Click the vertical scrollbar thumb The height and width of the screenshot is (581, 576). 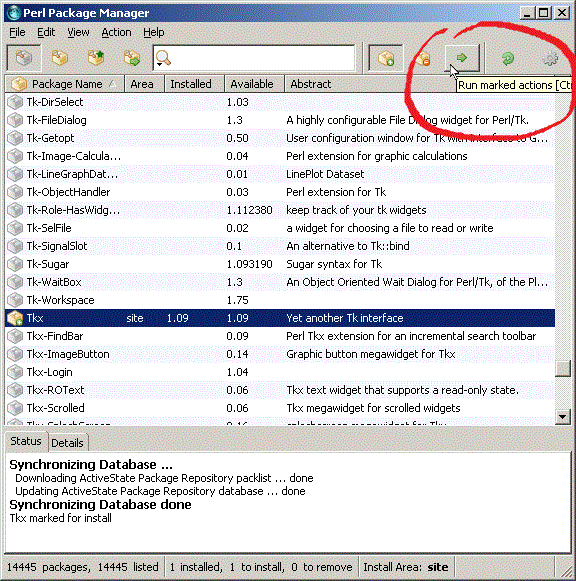click(563, 369)
